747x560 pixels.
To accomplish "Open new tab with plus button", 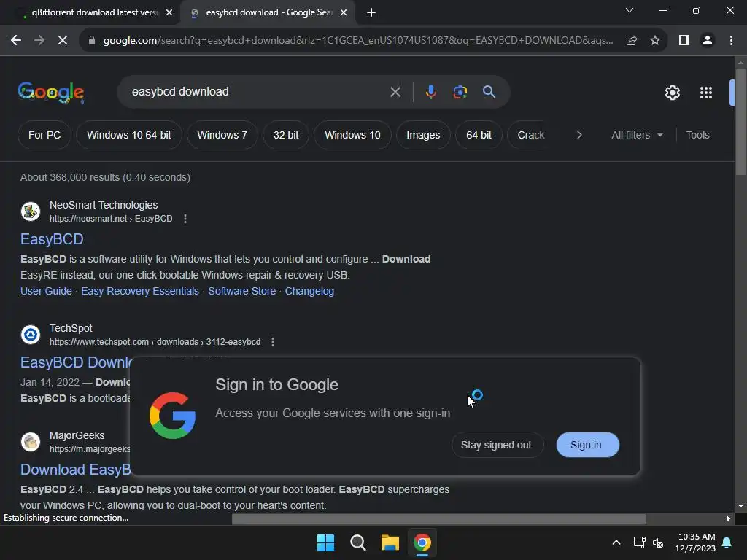I will (x=371, y=12).
